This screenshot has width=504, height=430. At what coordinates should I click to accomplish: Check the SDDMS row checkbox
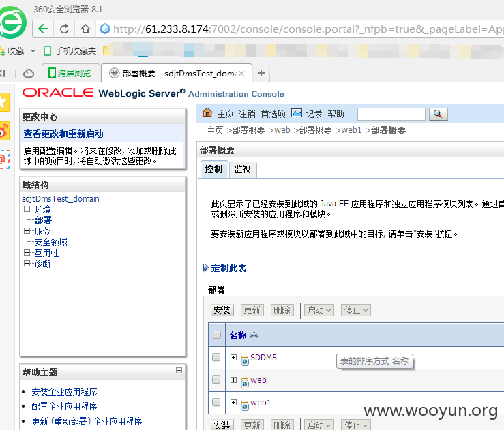(x=216, y=357)
